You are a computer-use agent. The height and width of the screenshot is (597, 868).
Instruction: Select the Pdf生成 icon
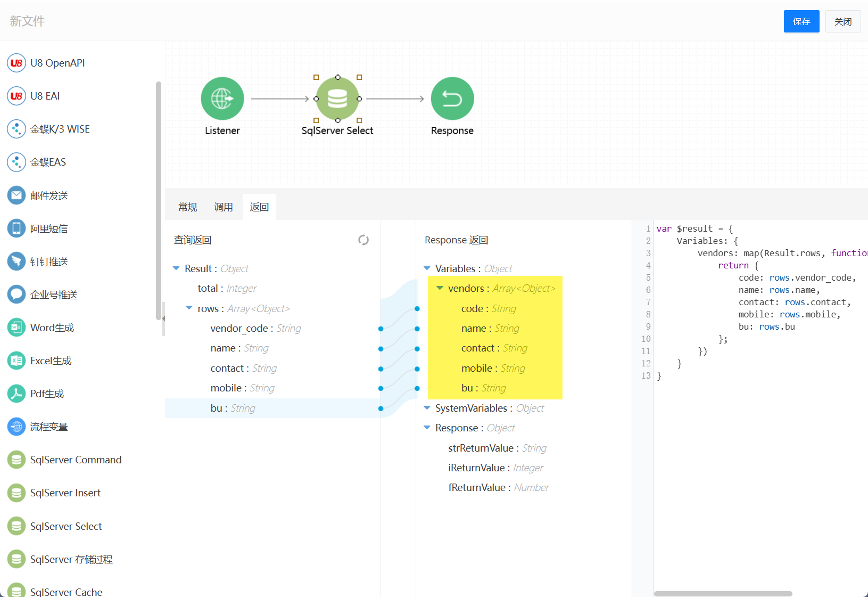tap(16, 394)
